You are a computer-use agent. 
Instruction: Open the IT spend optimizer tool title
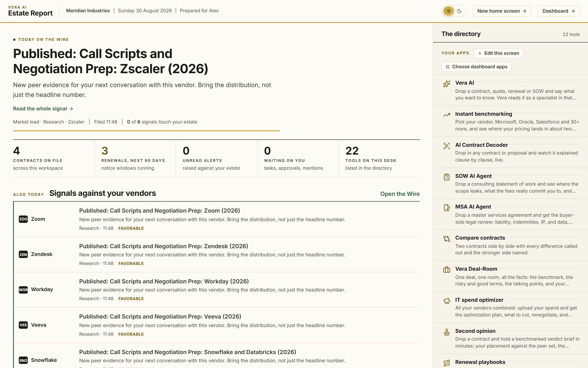479,300
